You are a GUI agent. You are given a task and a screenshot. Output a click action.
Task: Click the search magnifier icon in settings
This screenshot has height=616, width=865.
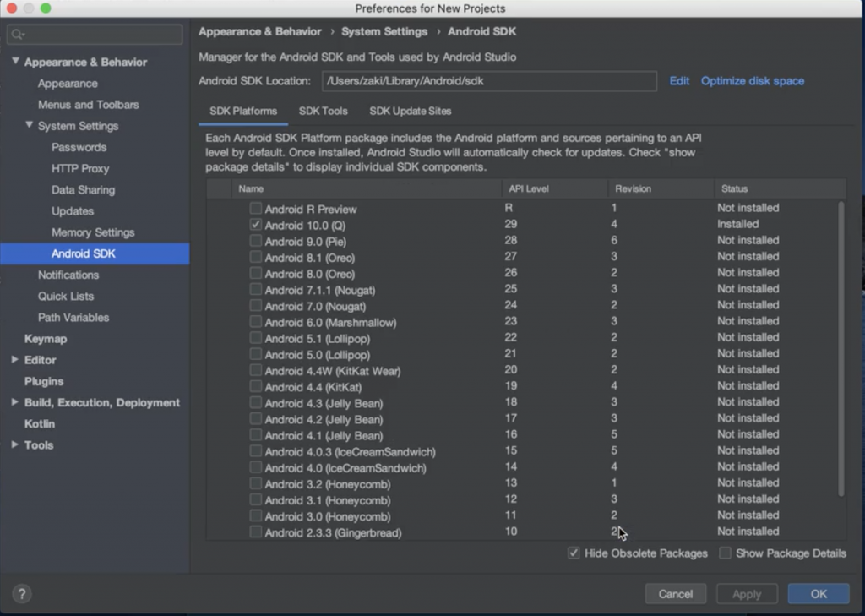coord(17,35)
